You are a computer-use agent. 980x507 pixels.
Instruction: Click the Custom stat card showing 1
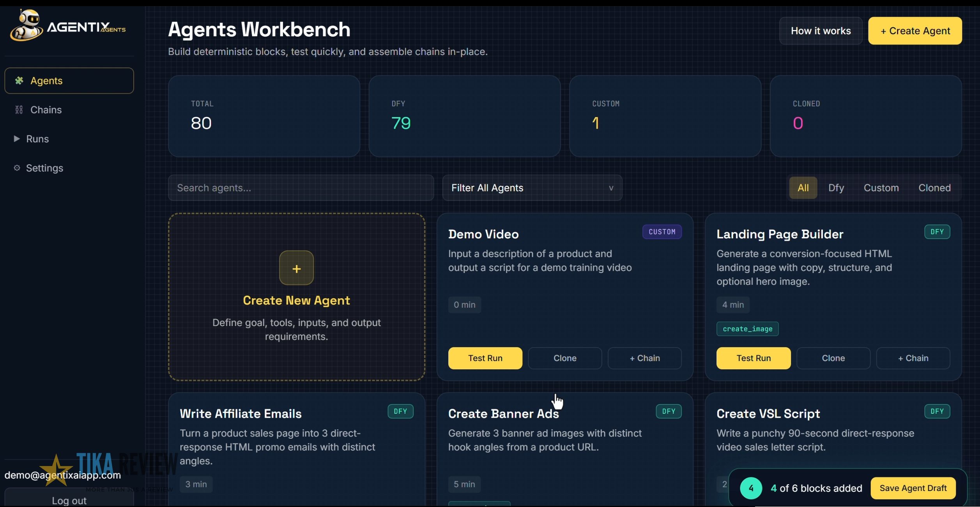pos(665,116)
